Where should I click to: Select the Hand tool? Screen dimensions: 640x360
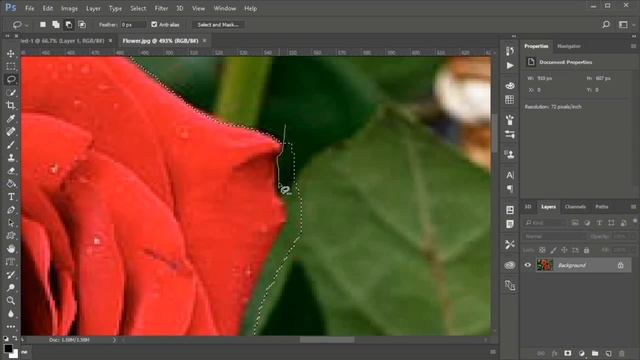[11, 249]
